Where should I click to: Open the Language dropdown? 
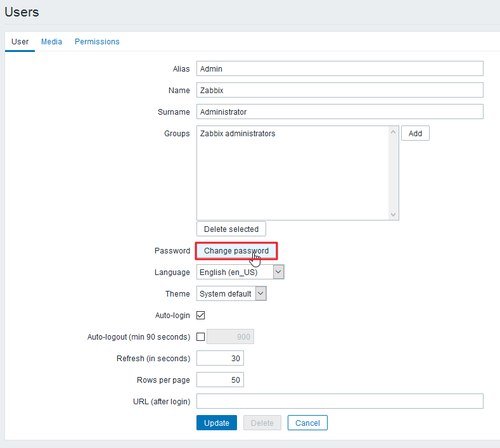[240, 272]
